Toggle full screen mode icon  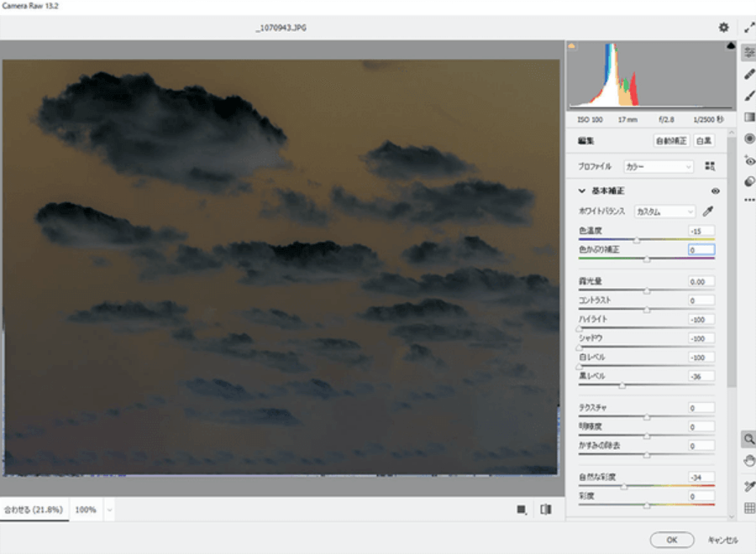[x=750, y=28]
